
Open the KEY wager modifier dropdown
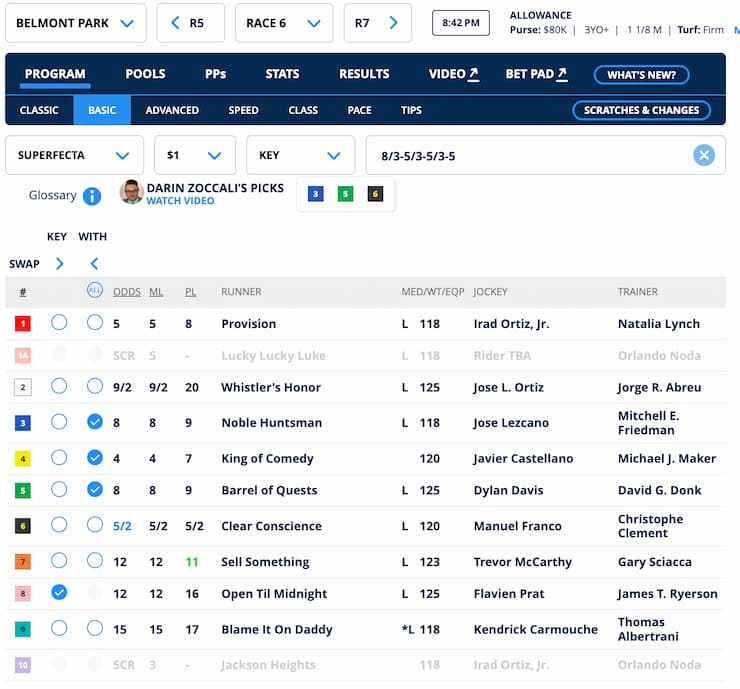tap(300, 155)
